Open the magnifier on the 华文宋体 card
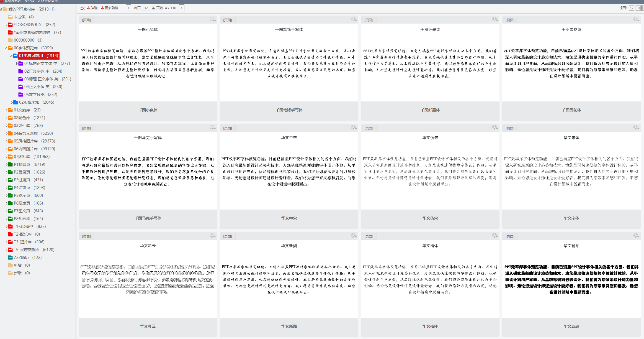This screenshot has height=339, width=644. [x=636, y=128]
